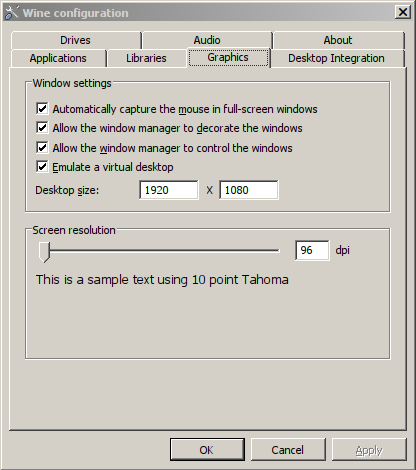
Task: Click the dpi value field showing 96
Action: 312,250
